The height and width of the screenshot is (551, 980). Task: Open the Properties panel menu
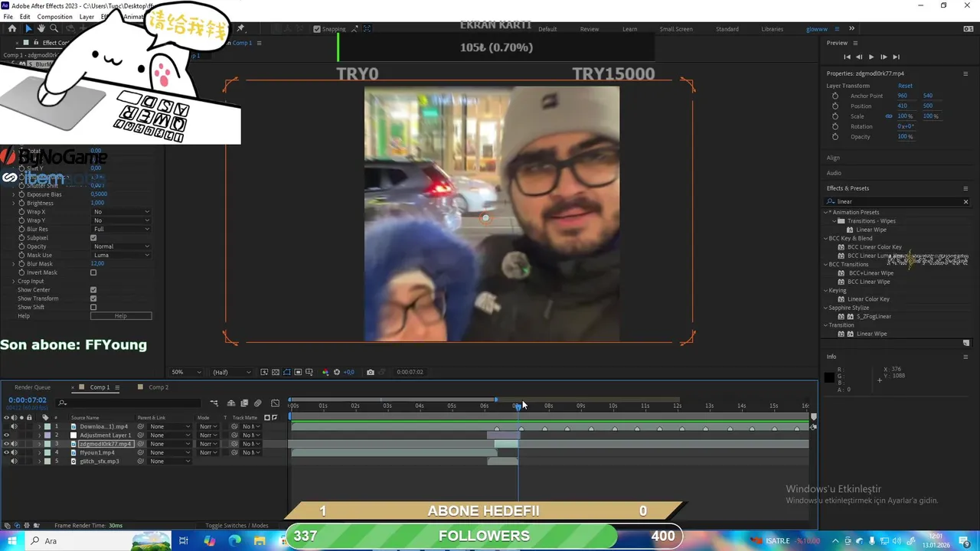[x=965, y=73]
